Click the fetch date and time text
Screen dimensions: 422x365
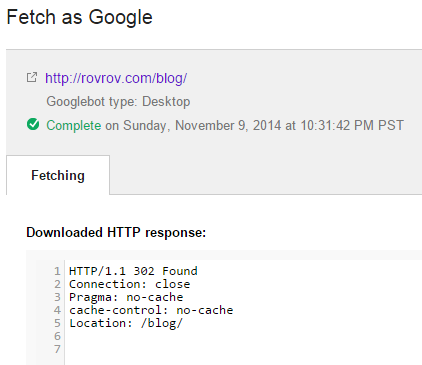pyautogui.click(x=255, y=125)
